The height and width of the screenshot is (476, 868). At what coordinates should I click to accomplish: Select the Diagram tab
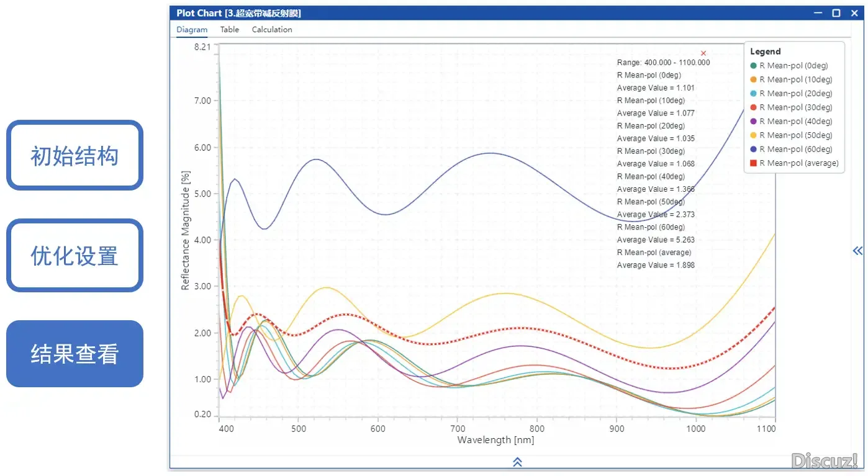(x=192, y=29)
